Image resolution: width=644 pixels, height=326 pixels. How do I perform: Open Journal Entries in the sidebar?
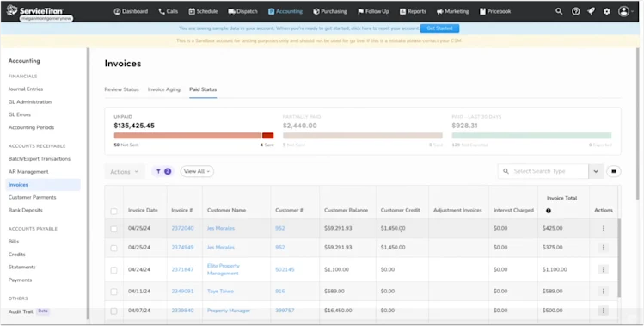pos(26,89)
